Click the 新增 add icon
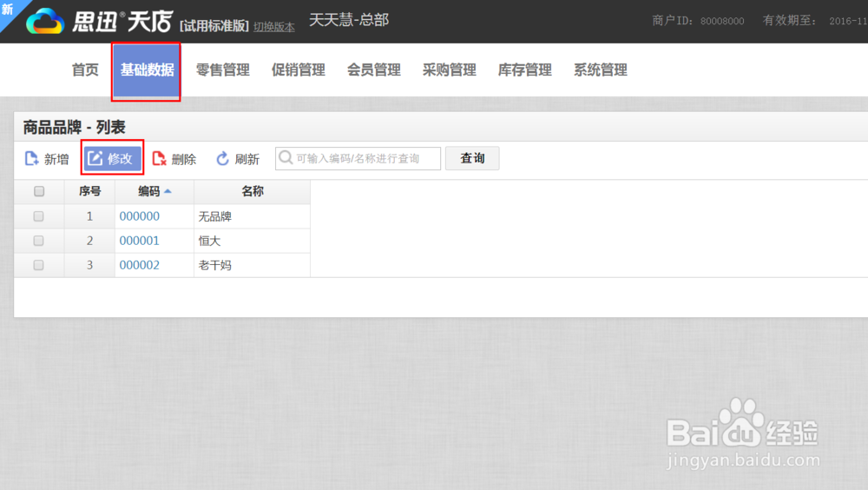This screenshot has width=868, height=490. [31, 158]
